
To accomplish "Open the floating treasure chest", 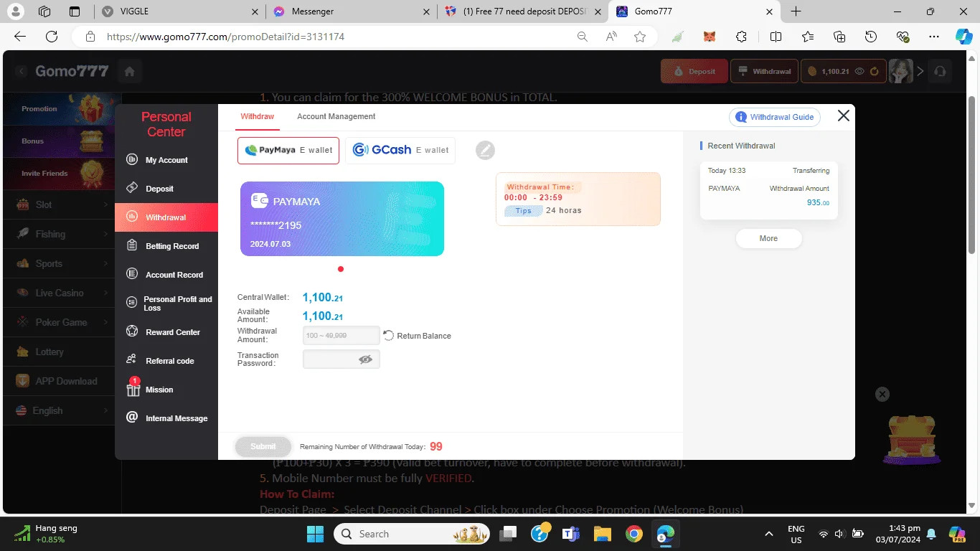I will 910,439.
